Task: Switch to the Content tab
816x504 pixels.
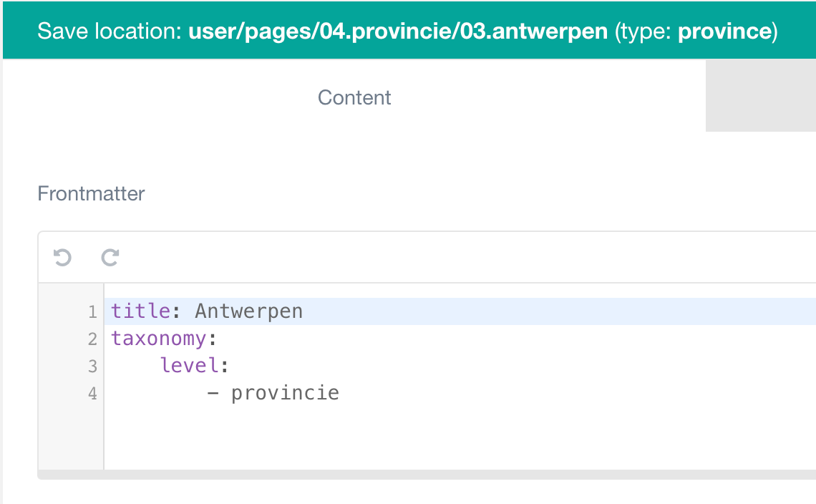Action: pyautogui.click(x=354, y=97)
